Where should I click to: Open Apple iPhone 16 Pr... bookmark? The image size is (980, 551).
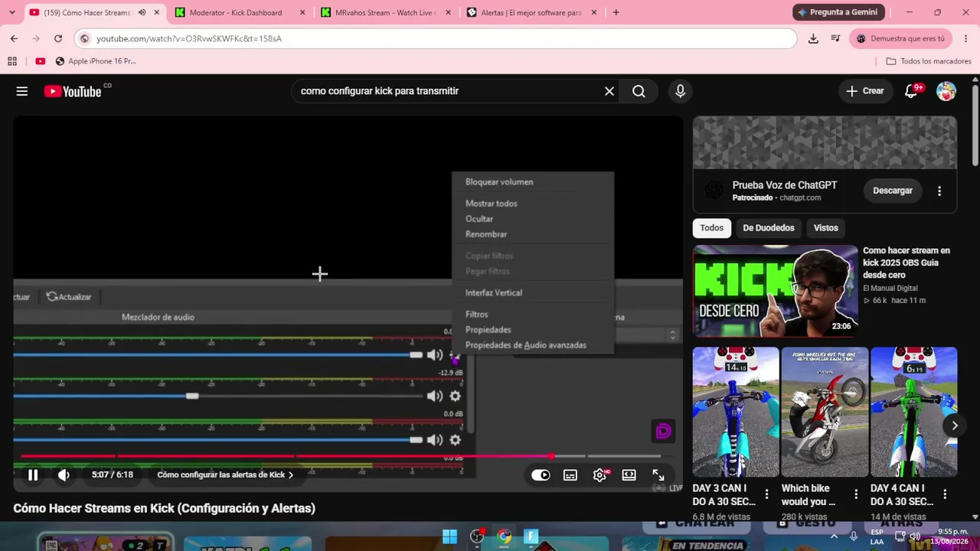[96, 61]
